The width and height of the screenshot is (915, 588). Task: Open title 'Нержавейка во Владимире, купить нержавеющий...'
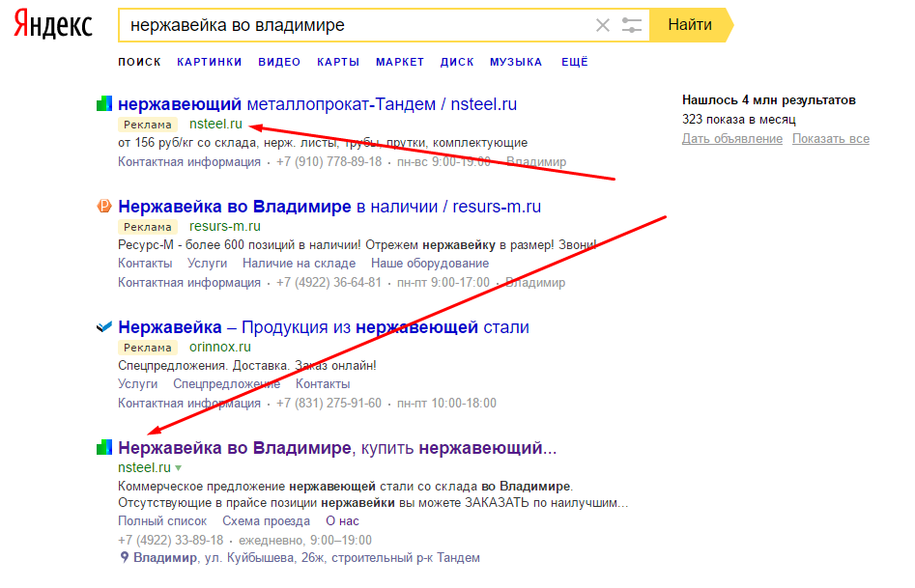coord(337,448)
